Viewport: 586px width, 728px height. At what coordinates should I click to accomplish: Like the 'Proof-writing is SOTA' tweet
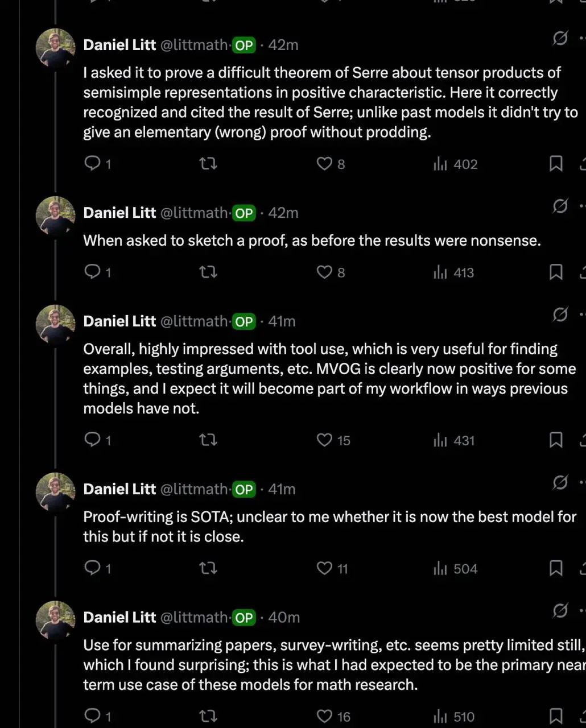click(324, 569)
